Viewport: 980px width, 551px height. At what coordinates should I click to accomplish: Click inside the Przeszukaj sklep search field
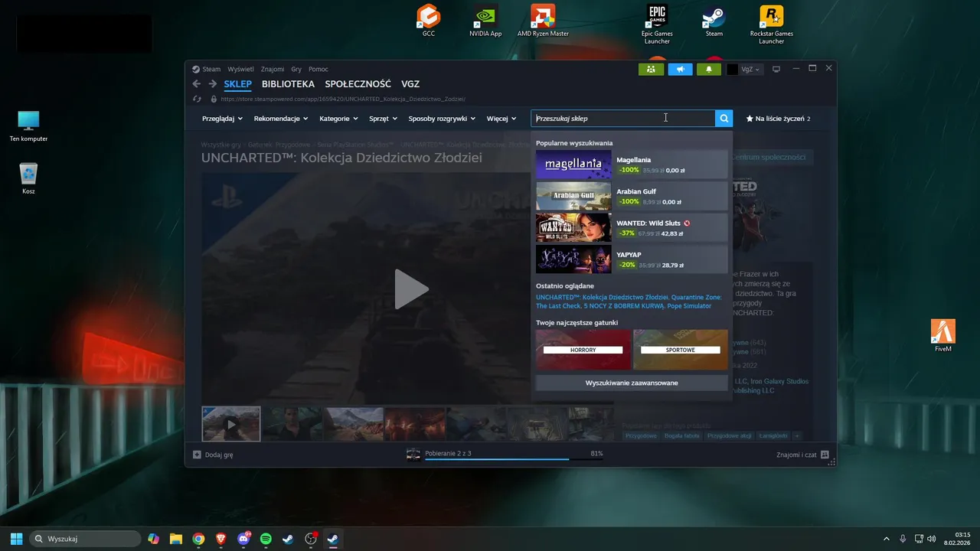coord(623,119)
